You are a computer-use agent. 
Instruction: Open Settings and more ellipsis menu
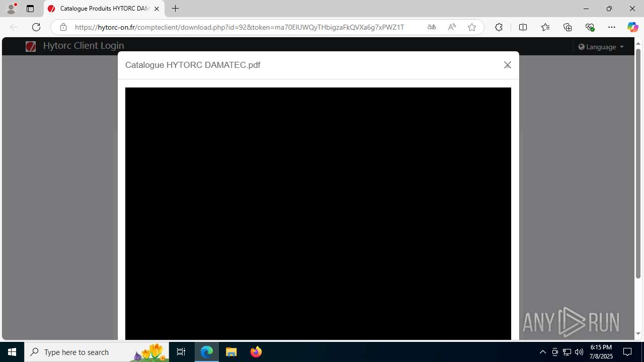click(612, 27)
